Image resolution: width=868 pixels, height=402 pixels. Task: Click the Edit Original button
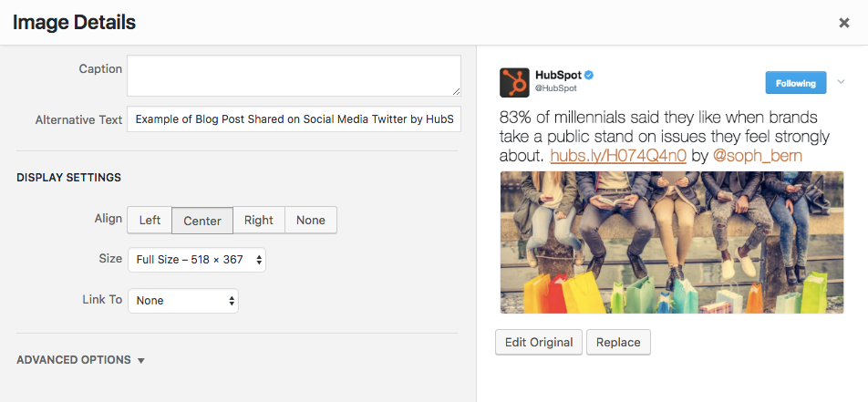[539, 343]
